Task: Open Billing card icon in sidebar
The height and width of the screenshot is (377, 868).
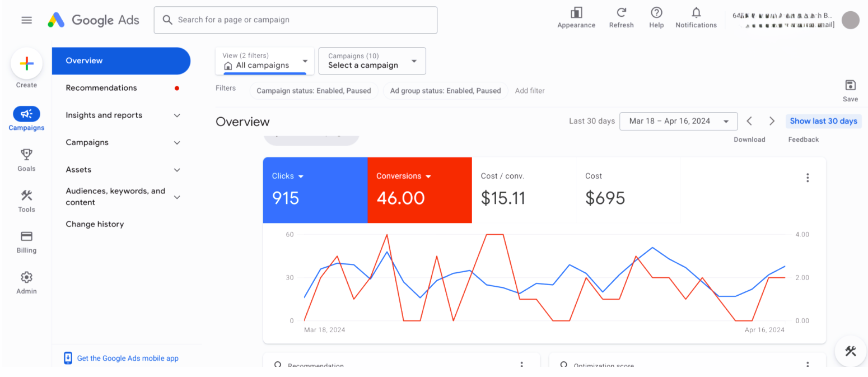Action: coord(26,236)
